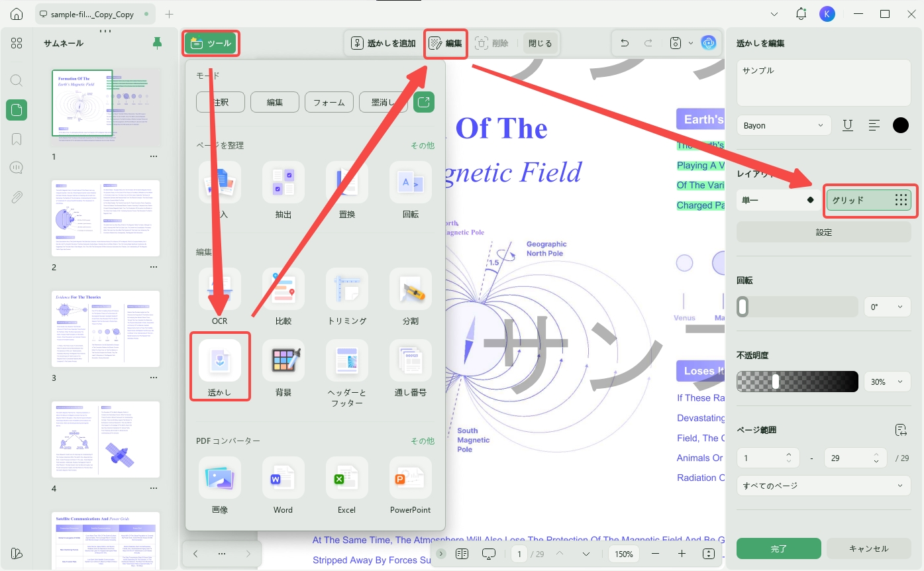The width and height of the screenshot is (924, 571).
Task: Switch to 注釈 mode
Action: coord(221,102)
